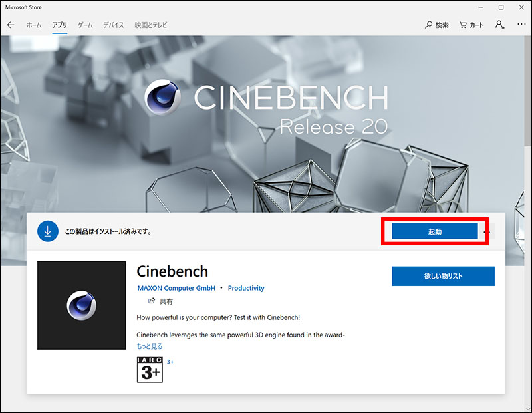Image resolution: width=532 pixels, height=413 pixels.
Task: Open the 3+ rating link
Action: (170, 362)
